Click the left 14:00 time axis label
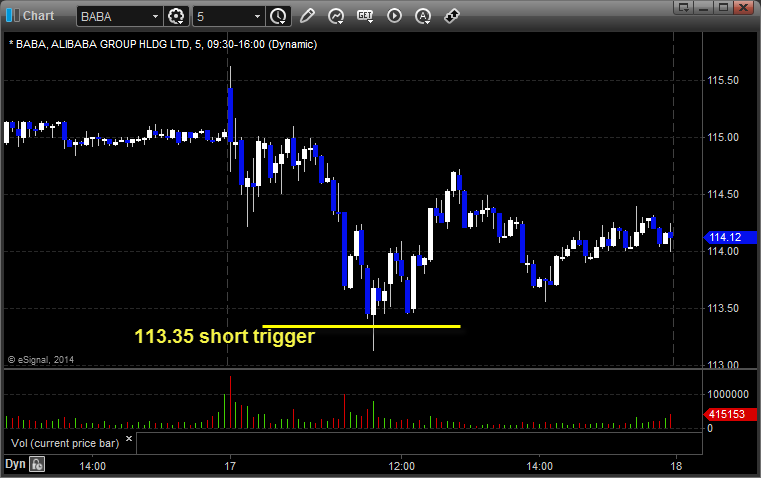761x478 pixels. pos(92,466)
